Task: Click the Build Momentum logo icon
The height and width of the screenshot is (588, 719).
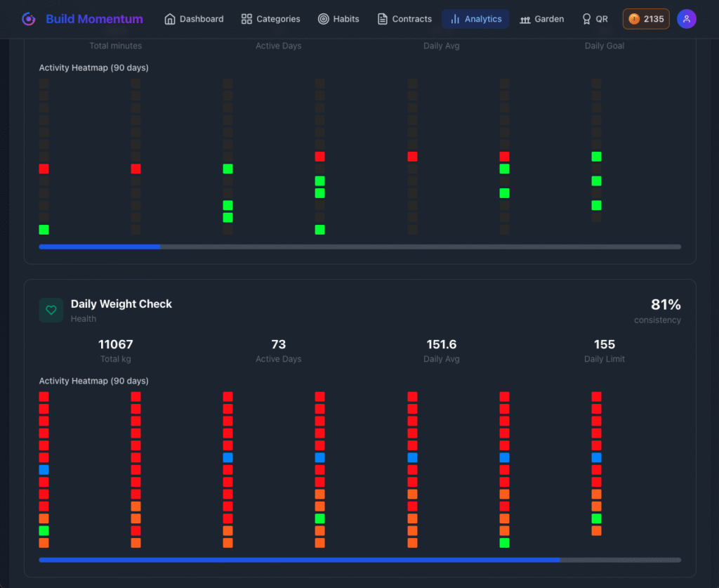Action: (29, 19)
